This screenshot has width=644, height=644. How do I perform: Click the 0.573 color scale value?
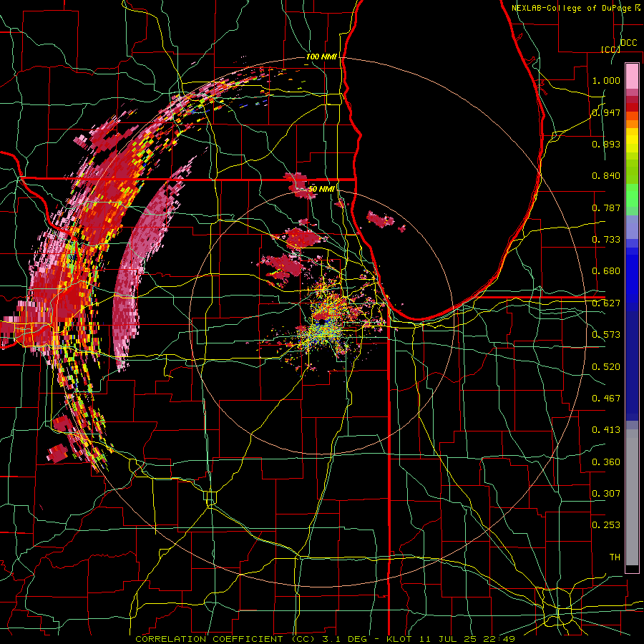click(606, 335)
